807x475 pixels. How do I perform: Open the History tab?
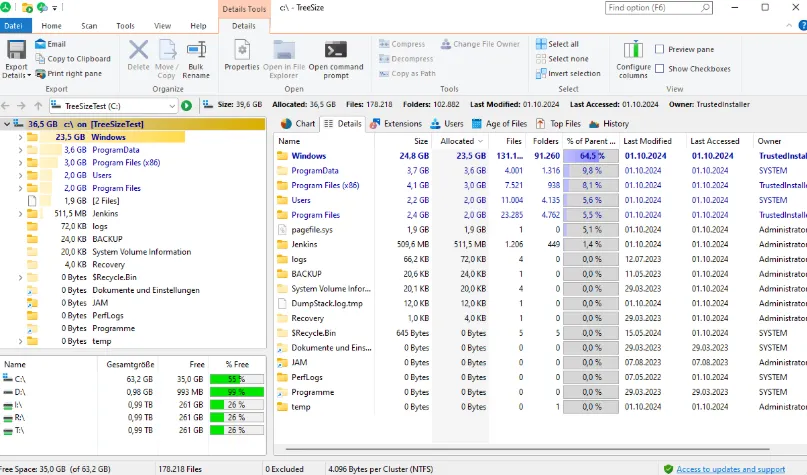[x=609, y=124]
